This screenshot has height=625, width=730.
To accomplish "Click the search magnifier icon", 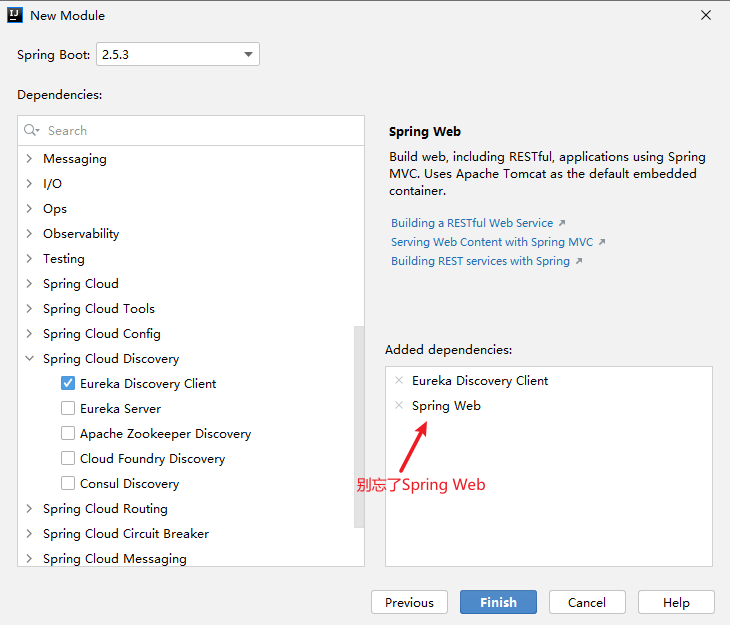I will click(31, 130).
